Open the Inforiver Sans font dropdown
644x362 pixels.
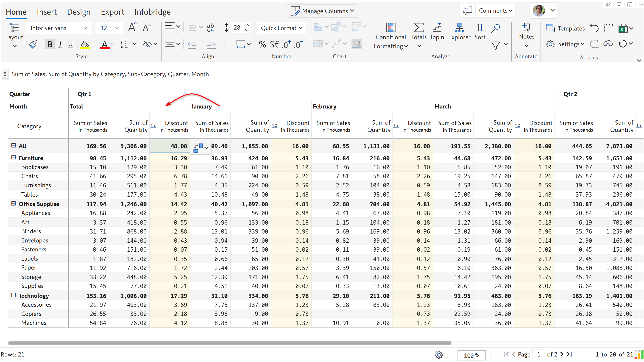click(x=59, y=28)
